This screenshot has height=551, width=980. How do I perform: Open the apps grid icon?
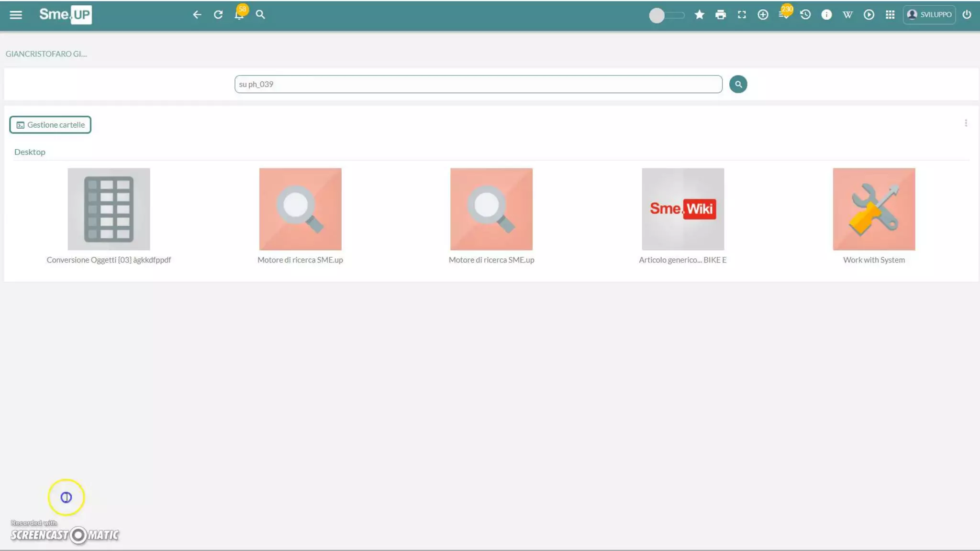(x=890, y=15)
